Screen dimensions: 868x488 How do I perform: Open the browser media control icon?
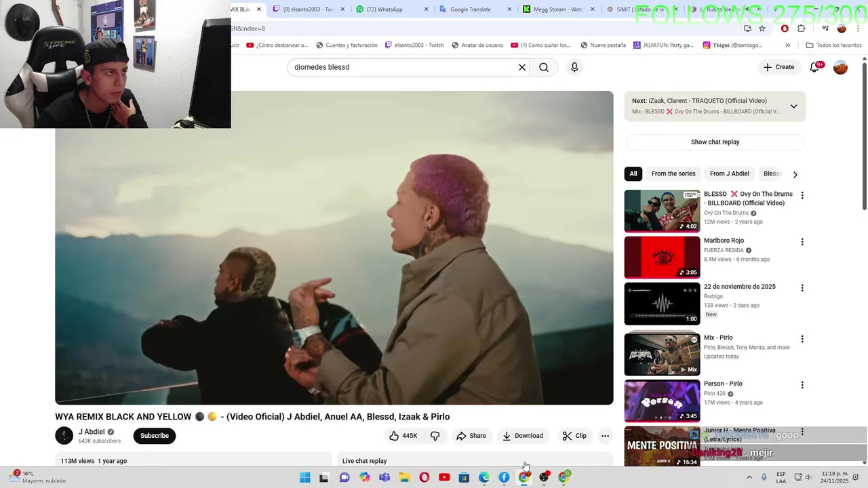tap(825, 28)
